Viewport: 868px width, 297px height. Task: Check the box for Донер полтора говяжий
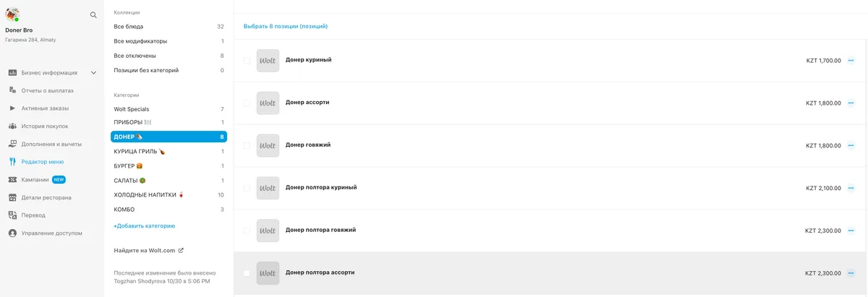pyautogui.click(x=247, y=231)
